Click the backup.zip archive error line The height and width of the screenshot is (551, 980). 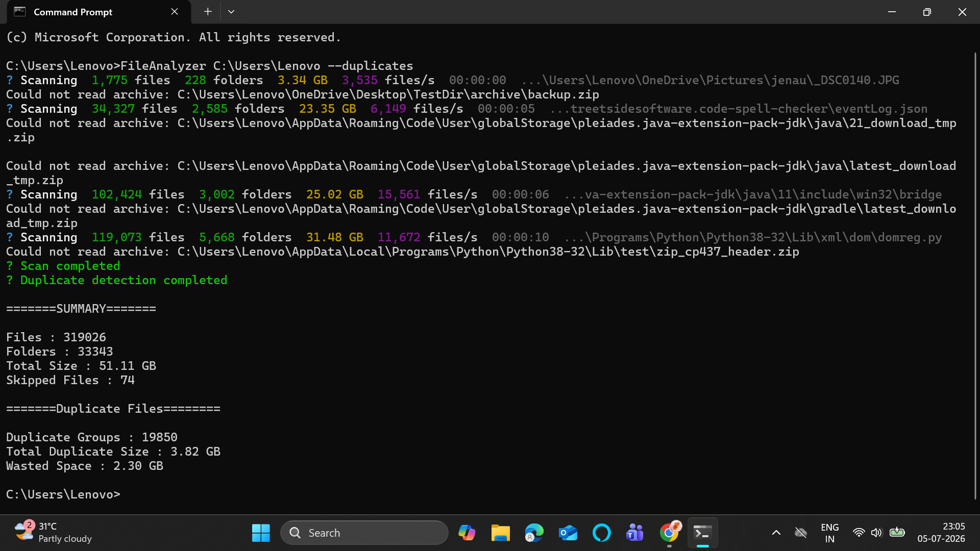pyautogui.click(x=303, y=94)
